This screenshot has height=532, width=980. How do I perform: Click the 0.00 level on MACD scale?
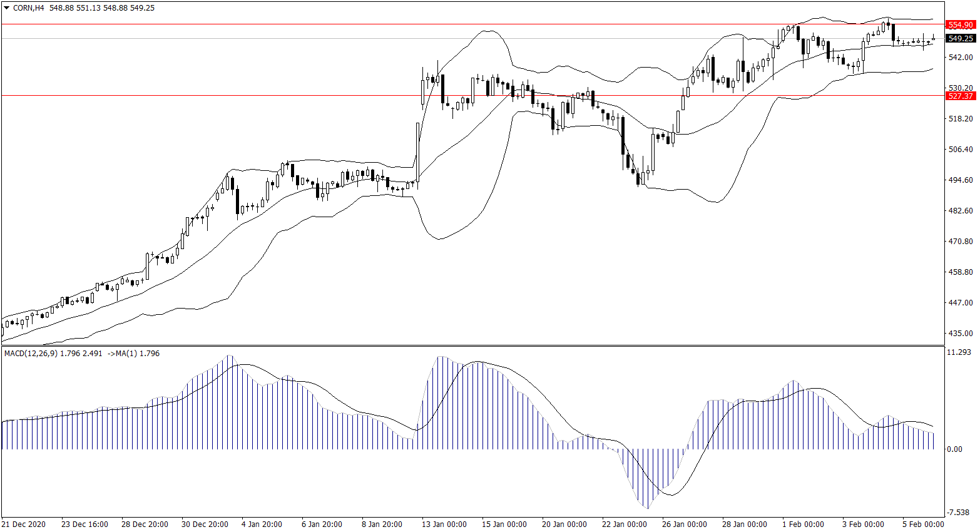(954, 449)
